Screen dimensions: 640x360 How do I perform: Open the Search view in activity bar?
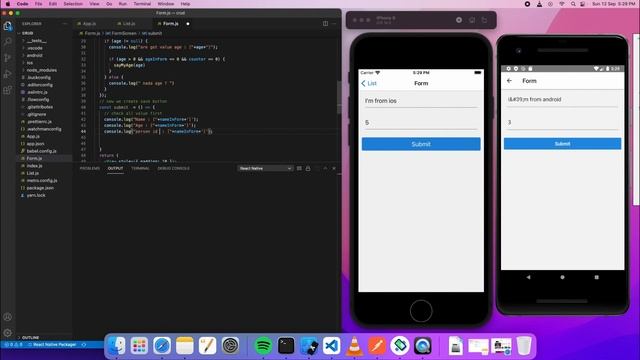7,42
